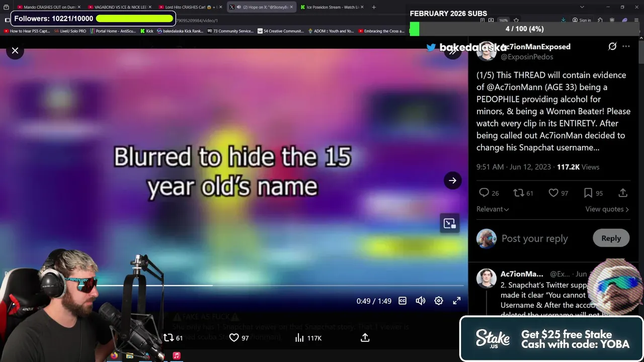Viewport: 644px width, 362px height.
Task: Open 54 Creative Communit bookmark
Action: [281, 31]
